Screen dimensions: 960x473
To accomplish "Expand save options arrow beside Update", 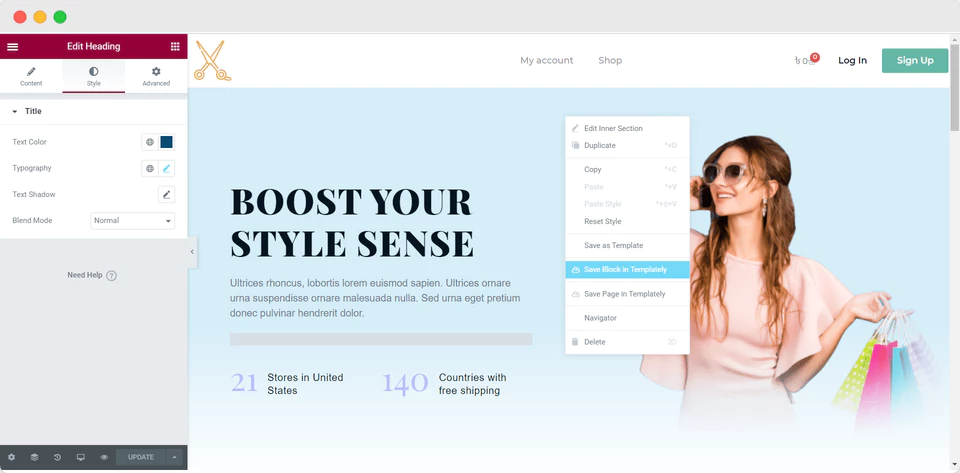I will 175,457.
